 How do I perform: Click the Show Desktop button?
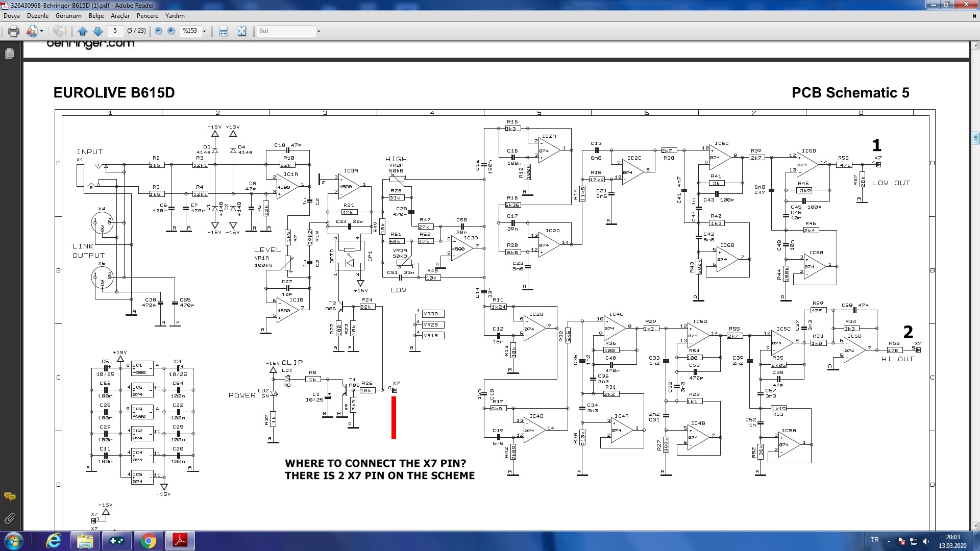[x=976, y=541]
